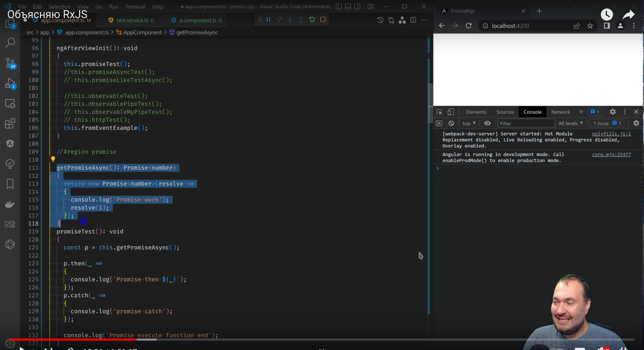This screenshot has height=350, width=644.
Task: Open the polyfills.js:1 source link
Action: coord(611,134)
